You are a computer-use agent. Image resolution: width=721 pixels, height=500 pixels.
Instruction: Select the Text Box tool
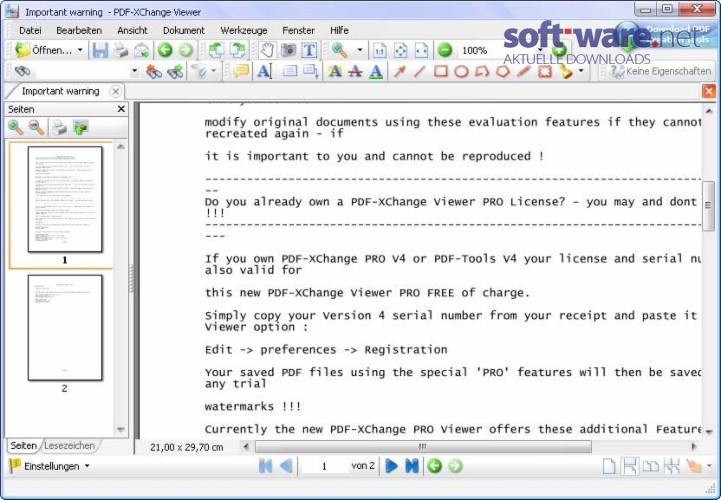pos(290,71)
